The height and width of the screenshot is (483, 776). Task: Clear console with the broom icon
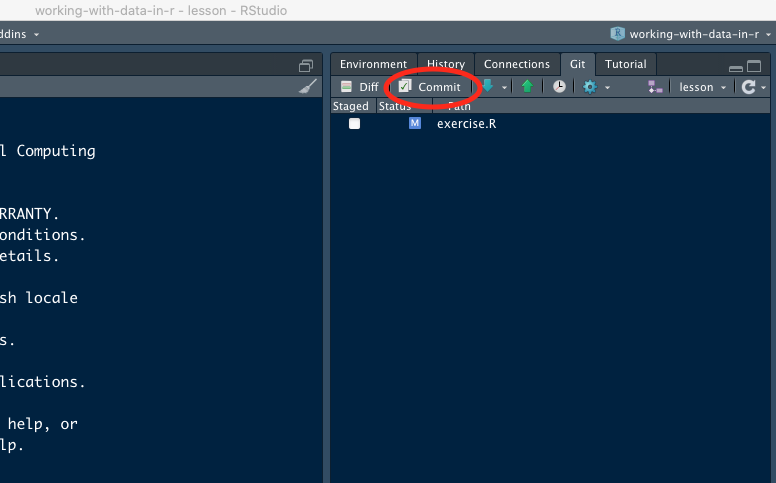tap(308, 87)
